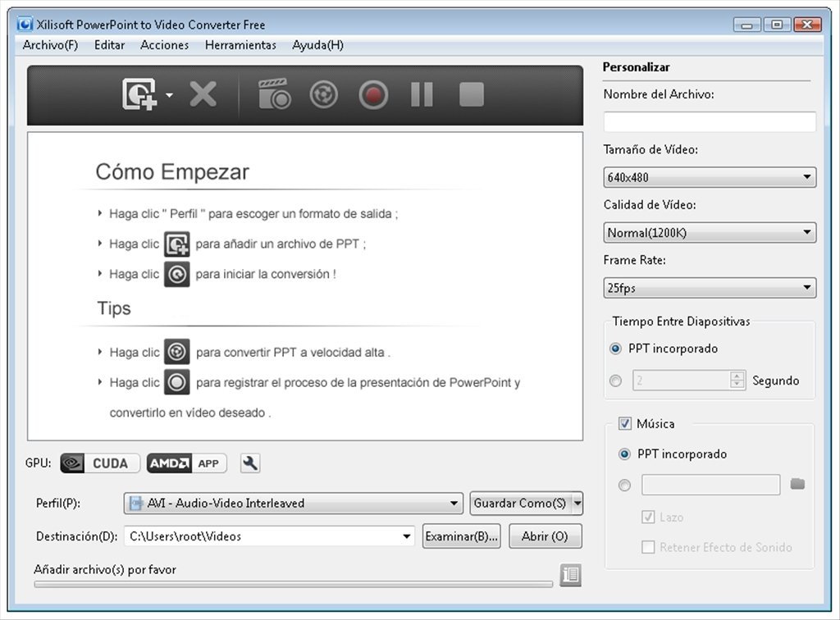Click the custom music file path field
Viewport: 840px width, 620px height.
[x=711, y=485]
